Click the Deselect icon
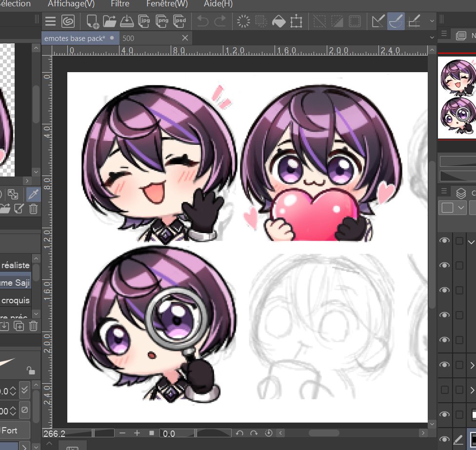Image resolution: width=476 pixels, height=450 pixels. click(x=319, y=21)
